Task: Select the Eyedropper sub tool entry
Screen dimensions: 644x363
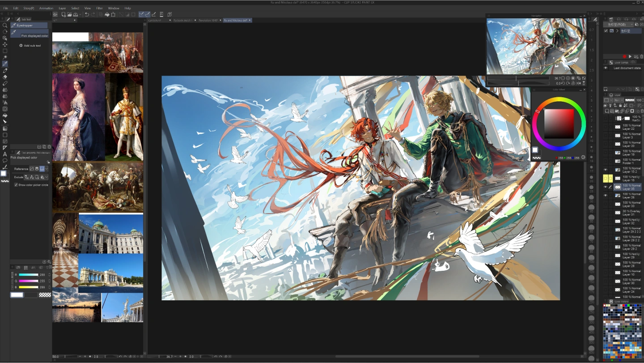Action: click(30, 26)
